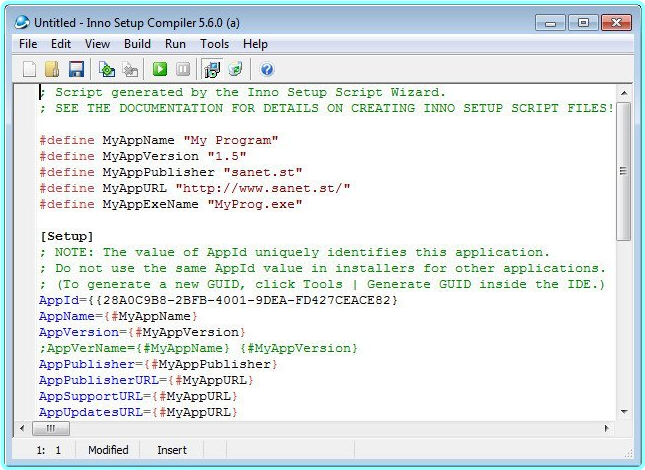Click the Pause toolbar icon

tap(183, 69)
